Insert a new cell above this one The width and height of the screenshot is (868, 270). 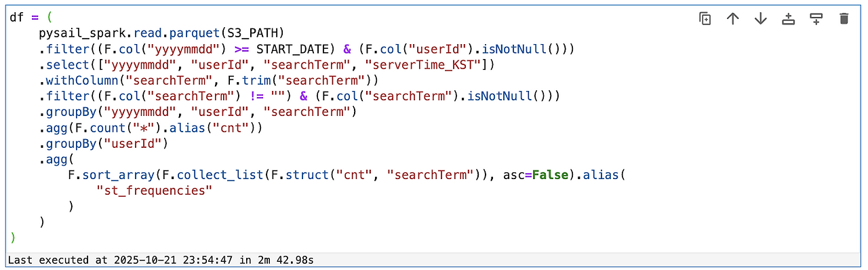pos(789,19)
